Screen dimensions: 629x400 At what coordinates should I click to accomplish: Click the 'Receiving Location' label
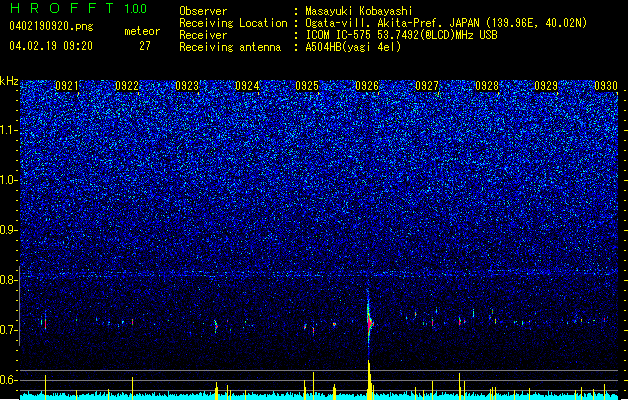pos(233,23)
